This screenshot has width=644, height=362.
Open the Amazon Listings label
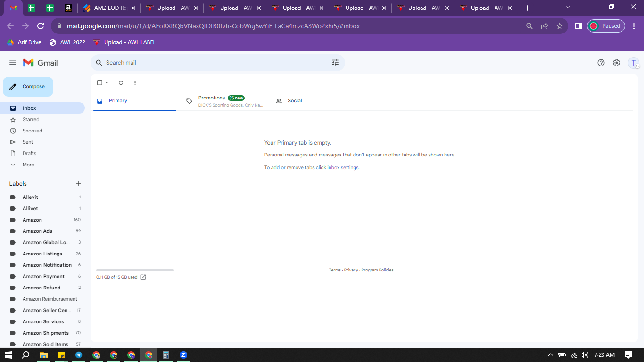coord(42,254)
